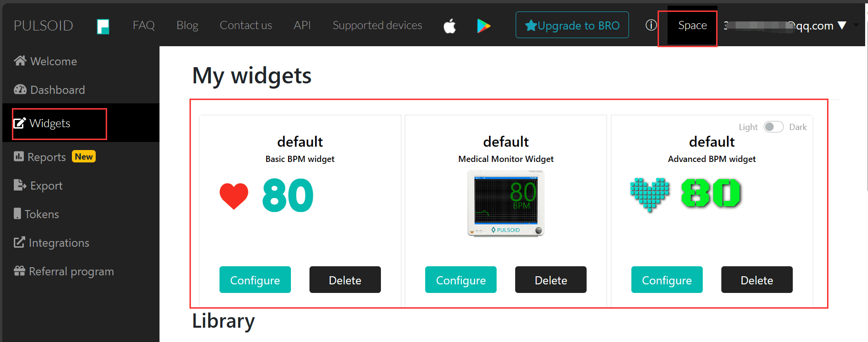
Task: Delete the Medical Monitor Widget
Action: [550, 280]
